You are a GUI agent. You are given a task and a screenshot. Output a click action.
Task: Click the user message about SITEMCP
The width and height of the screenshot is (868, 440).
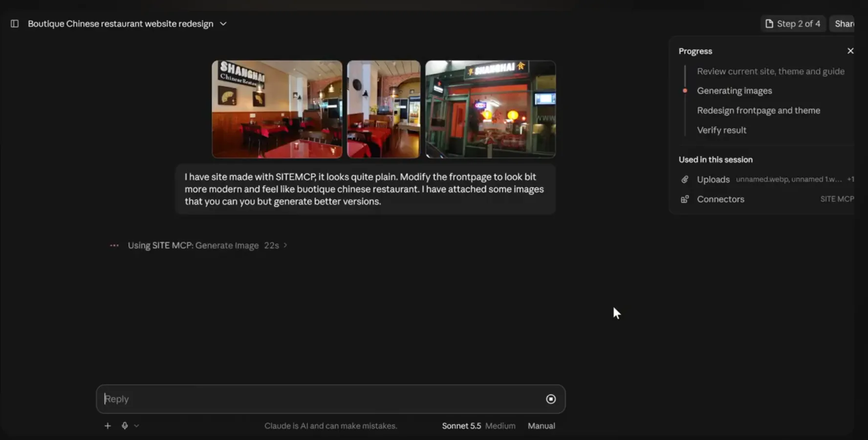coord(365,189)
